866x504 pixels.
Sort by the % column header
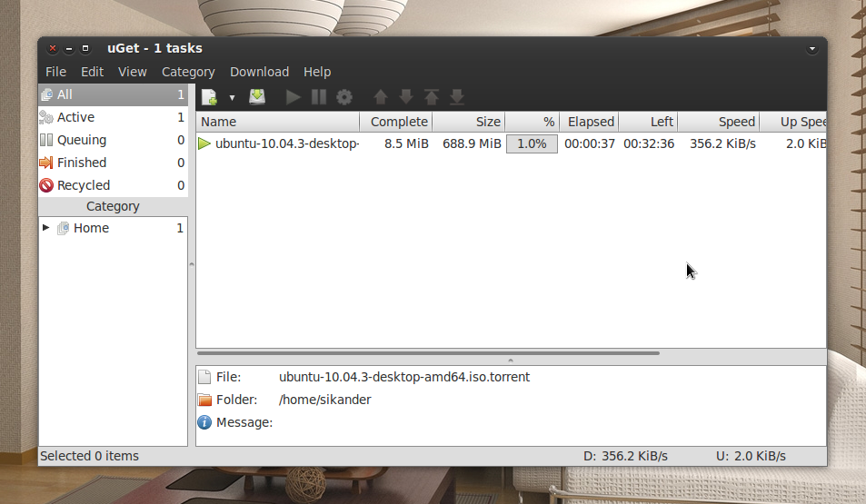(532, 122)
